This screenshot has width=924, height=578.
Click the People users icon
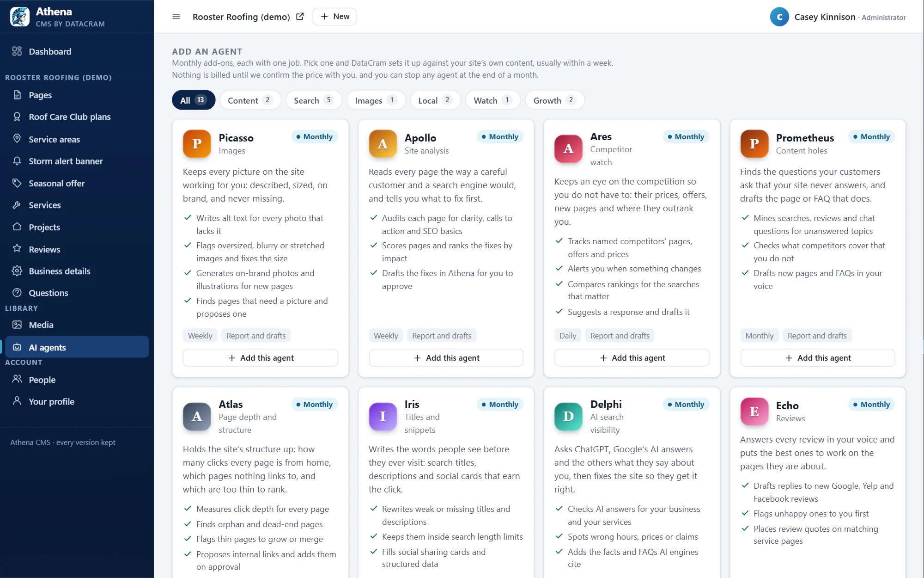(17, 379)
